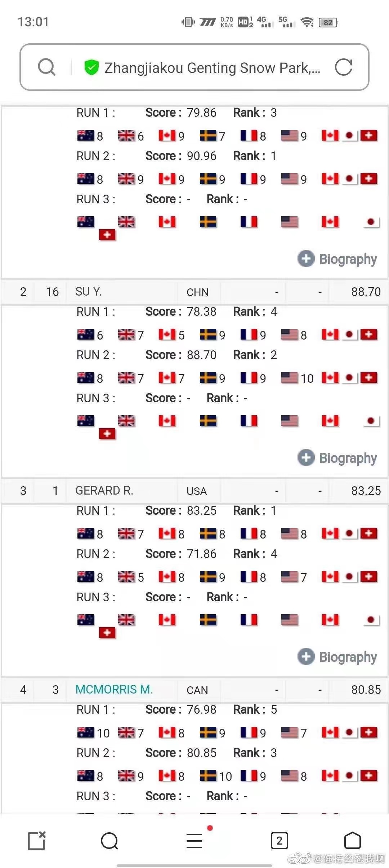Tap the bottom bar search icon

[109, 841]
